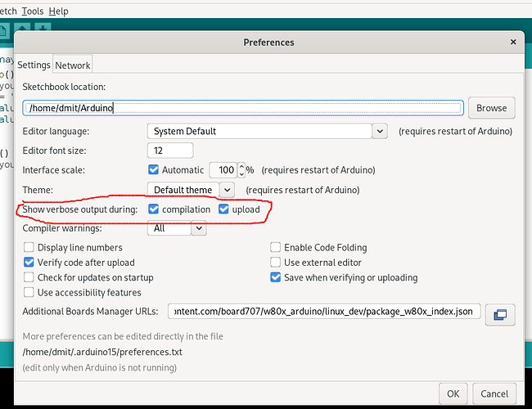Click the 'Show verbose output during:' label
Screen dimensions: 532x409
pyautogui.click(x=79, y=209)
